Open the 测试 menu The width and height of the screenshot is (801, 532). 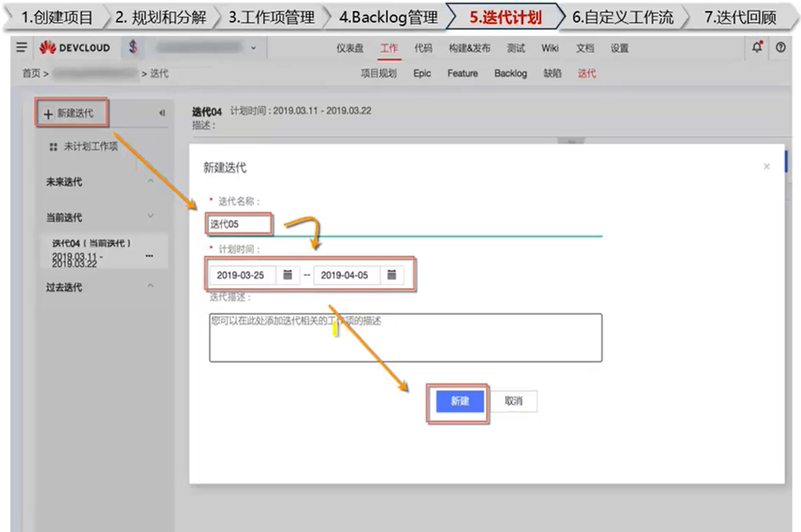(516, 48)
